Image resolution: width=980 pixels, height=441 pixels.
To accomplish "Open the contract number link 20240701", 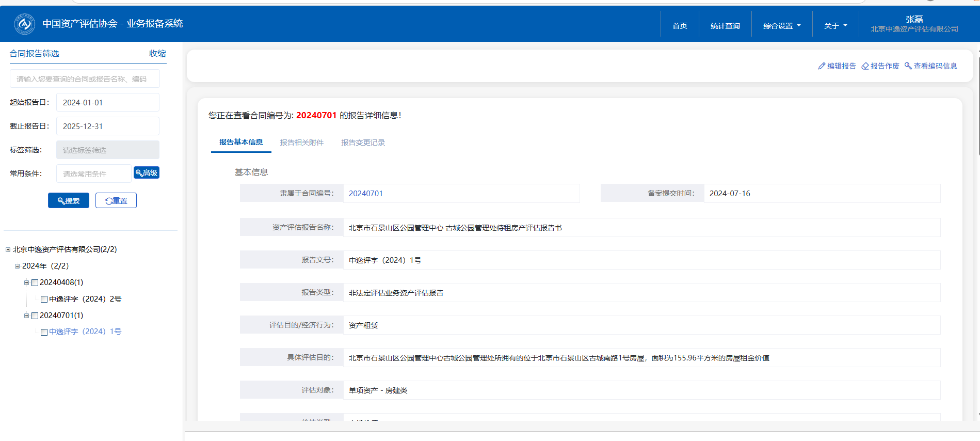I will tap(365, 194).
